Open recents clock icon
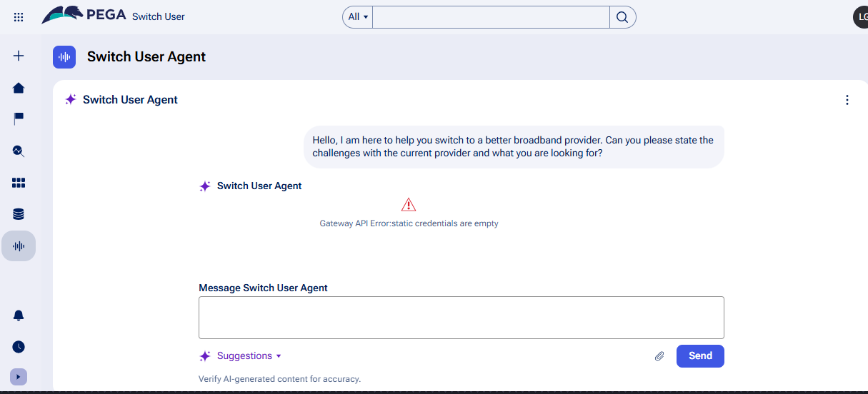Image resolution: width=868 pixels, height=394 pixels. (x=19, y=347)
